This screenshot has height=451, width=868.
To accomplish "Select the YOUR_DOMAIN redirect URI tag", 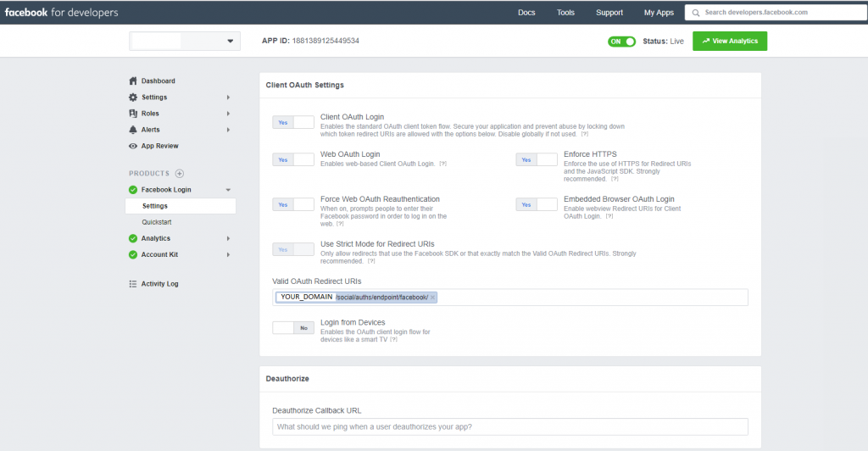I will click(356, 298).
